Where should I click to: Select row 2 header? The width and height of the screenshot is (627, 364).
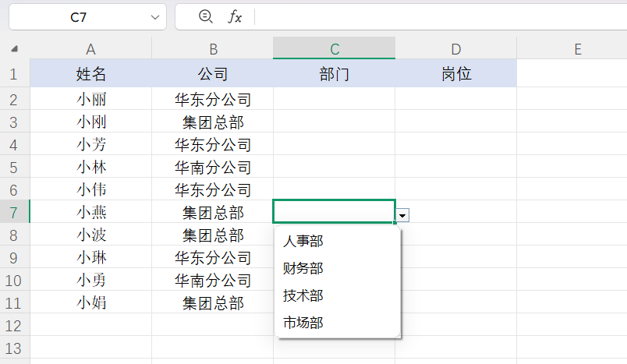click(15, 99)
